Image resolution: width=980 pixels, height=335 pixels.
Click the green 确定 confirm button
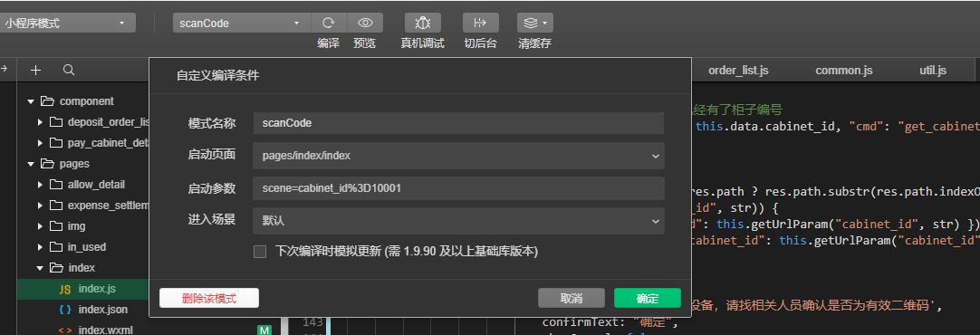pyautogui.click(x=647, y=298)
